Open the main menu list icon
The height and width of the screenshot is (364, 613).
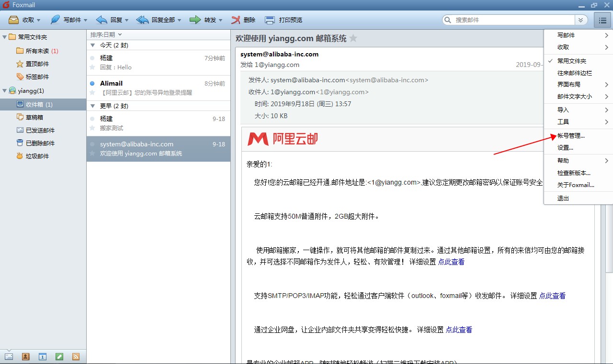[602, 20]
